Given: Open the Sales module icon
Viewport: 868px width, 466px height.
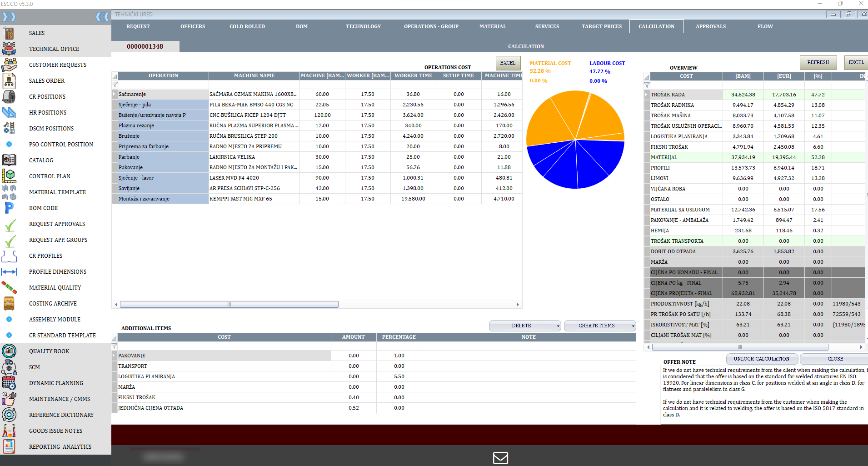Looking at the screenshot, I should [x=9, y=33].
